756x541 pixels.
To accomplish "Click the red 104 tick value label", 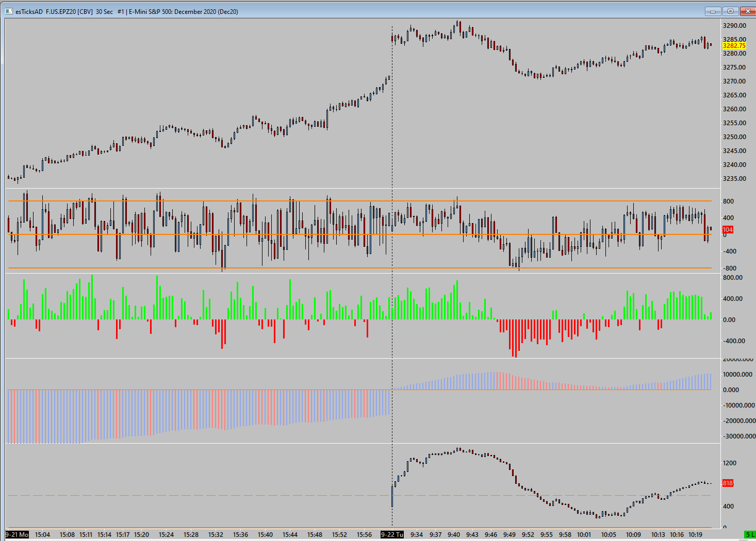I will 728,230.
